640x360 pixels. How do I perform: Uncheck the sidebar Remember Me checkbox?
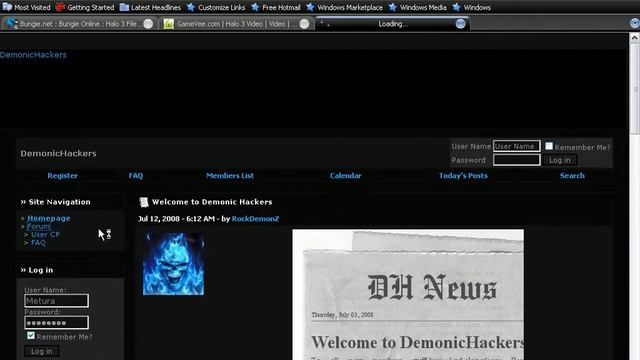pos(31,336)
